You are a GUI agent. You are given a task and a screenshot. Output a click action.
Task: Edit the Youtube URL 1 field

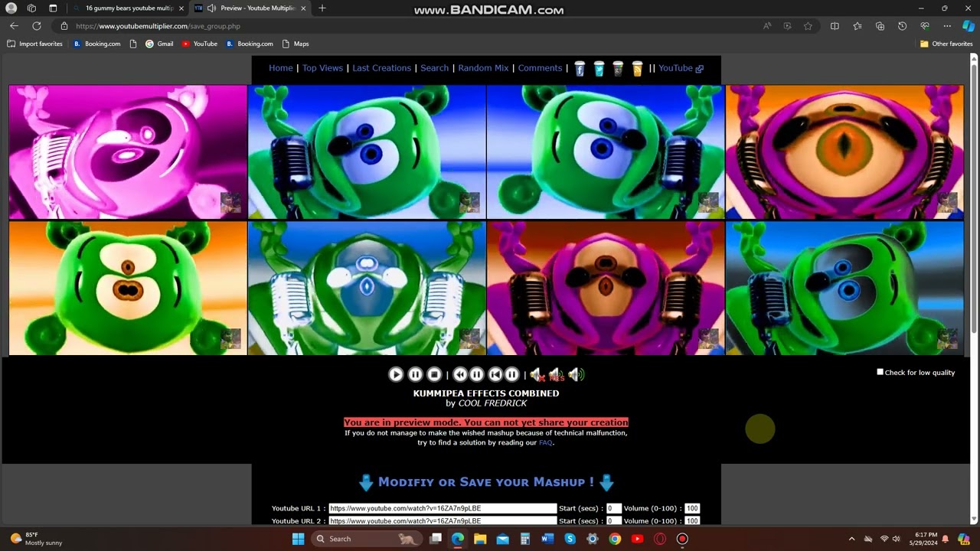[x=443, y=508]
